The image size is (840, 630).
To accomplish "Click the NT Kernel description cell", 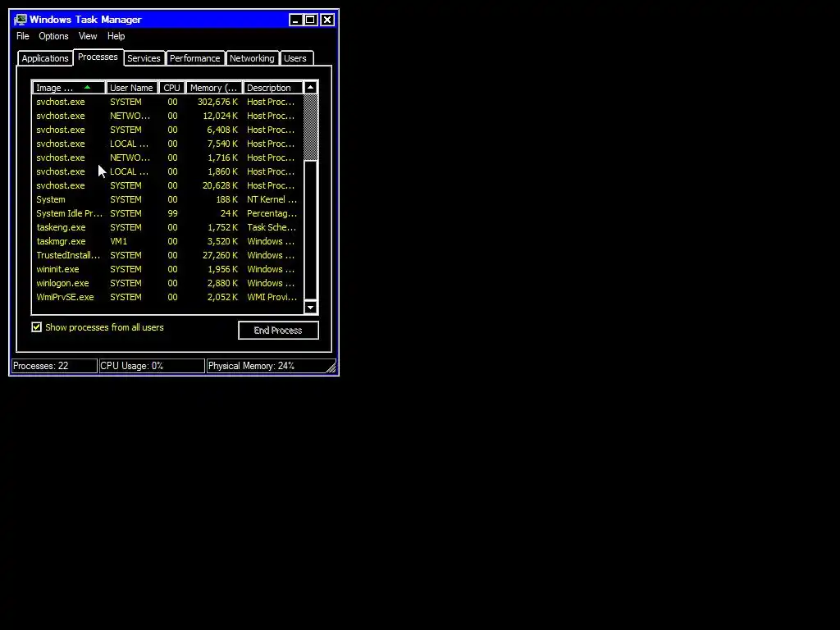I will 272,199.
